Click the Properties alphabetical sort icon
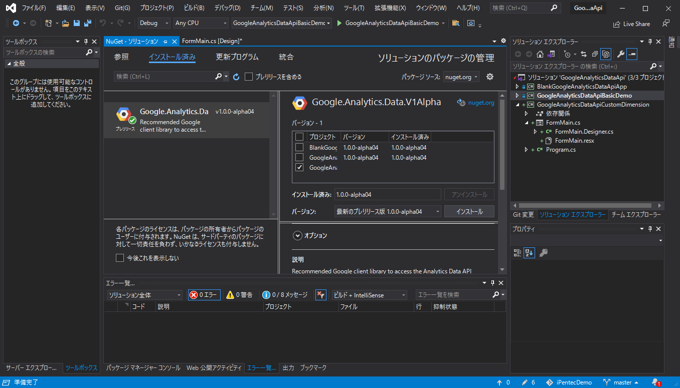The width and height of the screenshot is (680, 388). click(529, 253)
